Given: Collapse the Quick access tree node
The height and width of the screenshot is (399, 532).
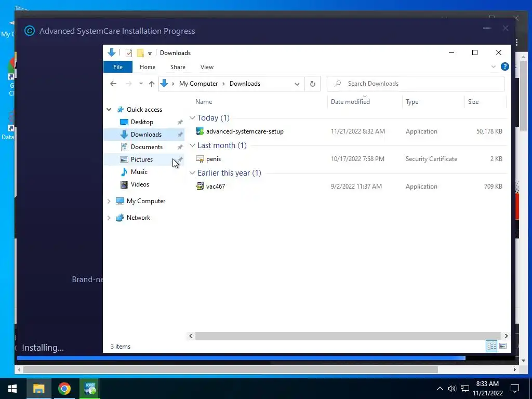Looking at the screenshot, I should pyautogui.click(x=109, y=109).
